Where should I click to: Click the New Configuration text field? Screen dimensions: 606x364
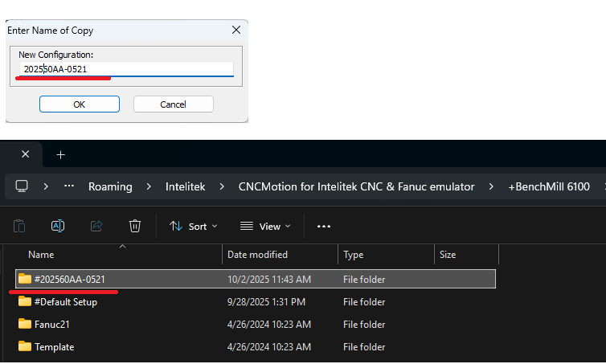127,69
